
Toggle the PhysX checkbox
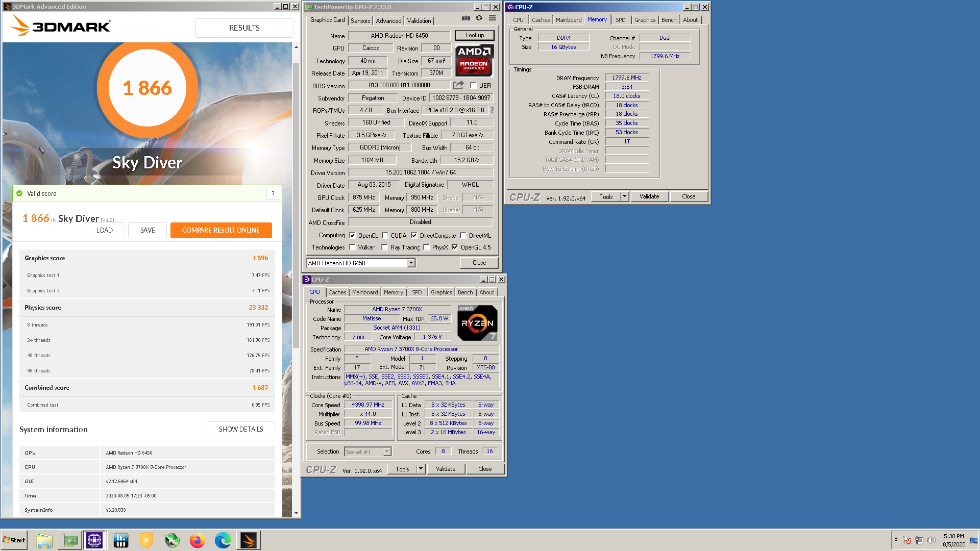[426, 247]
